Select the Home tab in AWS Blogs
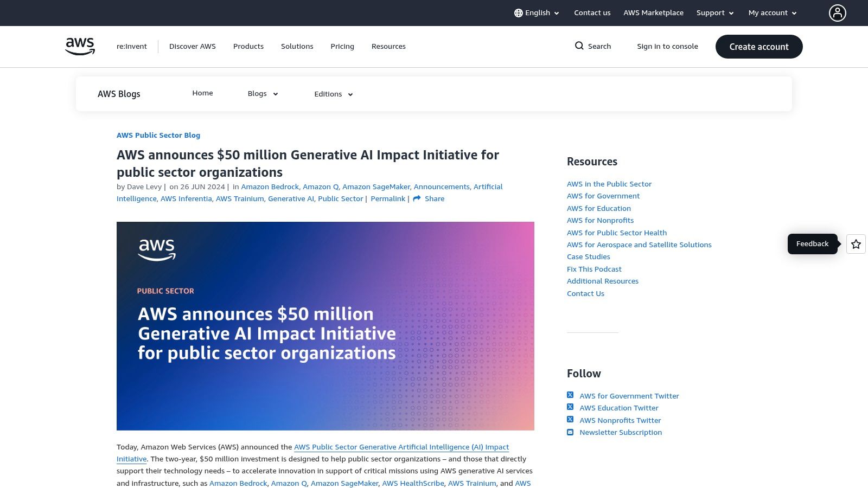Image resolution: width=868 pixels, height=488 pixels. pos(202,93)
